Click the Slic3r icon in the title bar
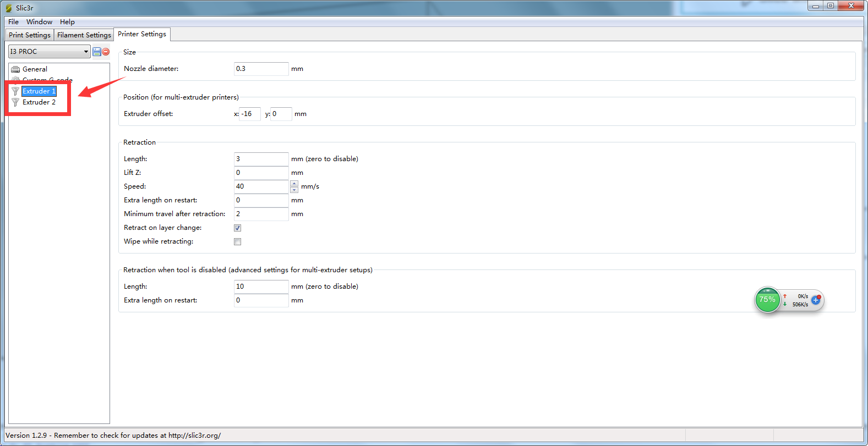 coord(9,8)
